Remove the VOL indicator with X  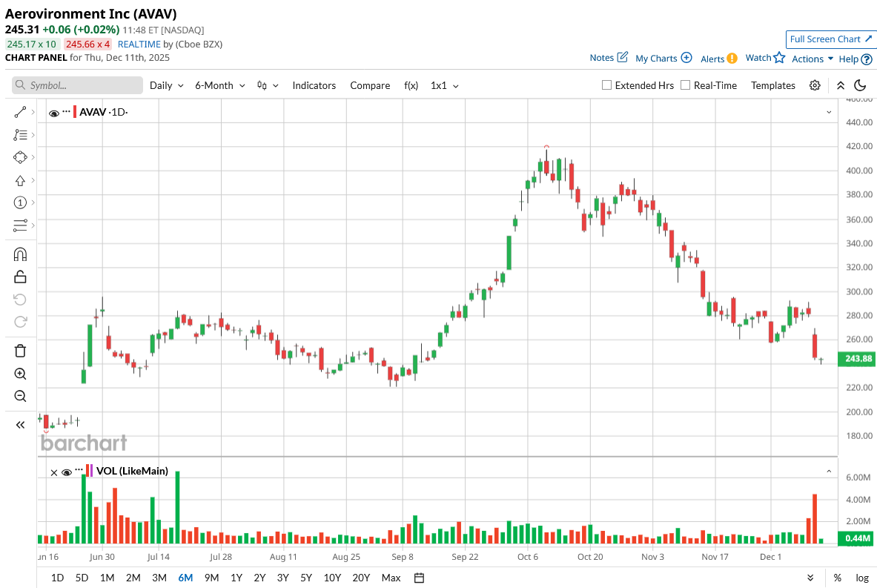click(53, 472)
